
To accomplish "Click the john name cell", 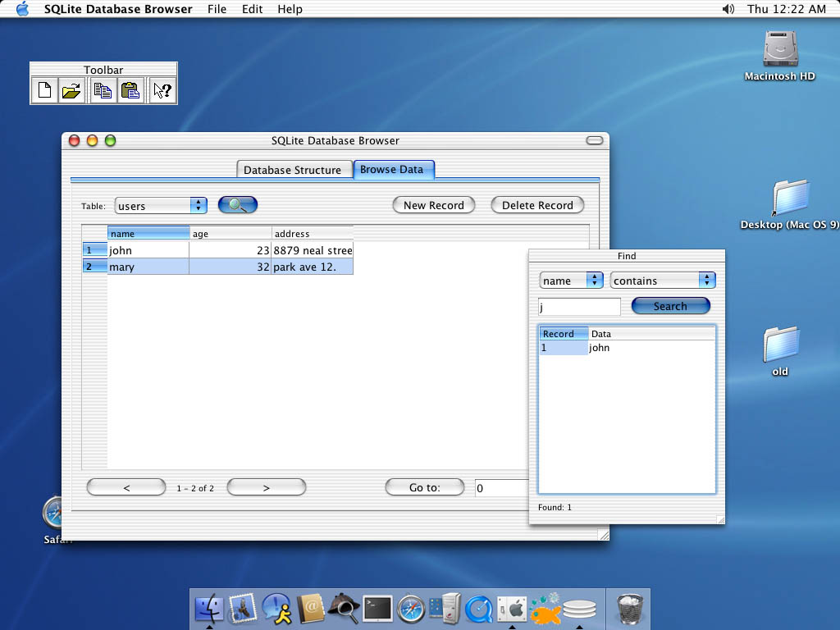I will pyautogui.click(x=148, y=250).
